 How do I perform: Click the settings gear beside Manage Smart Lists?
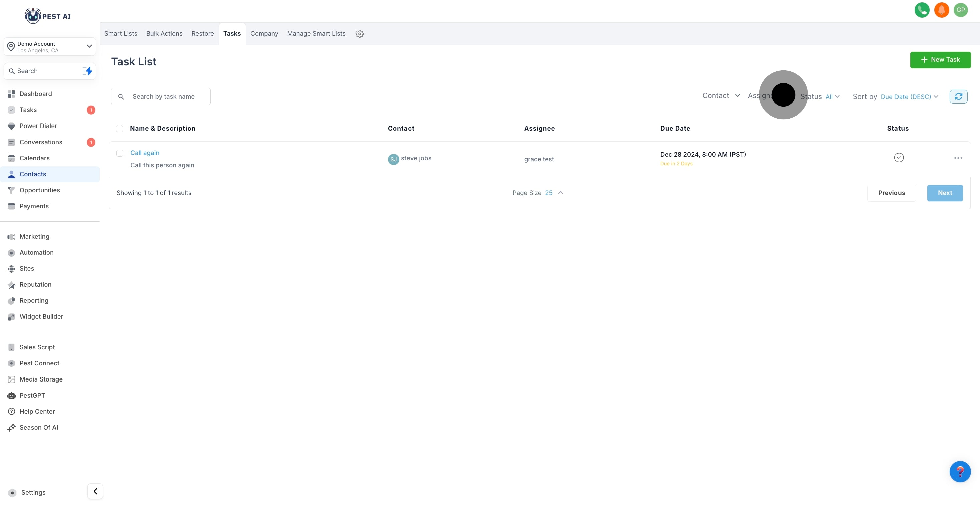359,34
